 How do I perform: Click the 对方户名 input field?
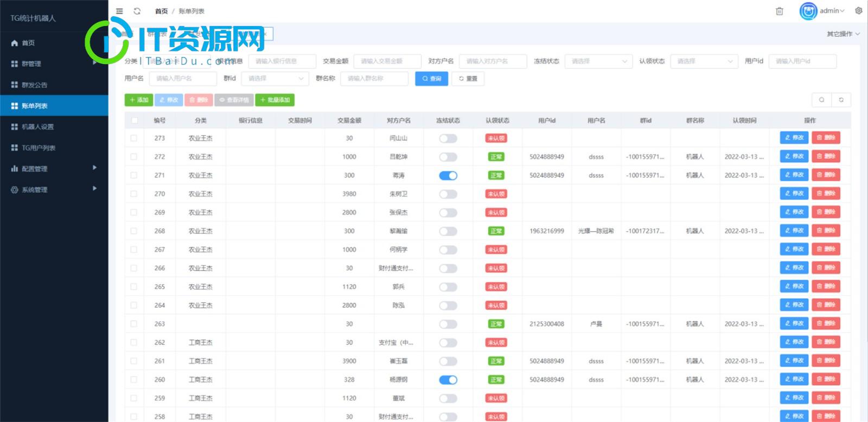[493, 61]
